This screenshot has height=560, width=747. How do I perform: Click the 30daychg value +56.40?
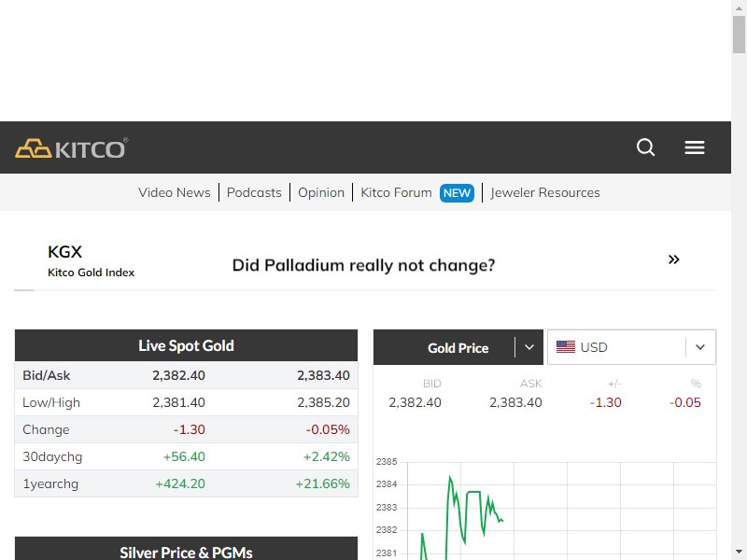click(184, 456)
